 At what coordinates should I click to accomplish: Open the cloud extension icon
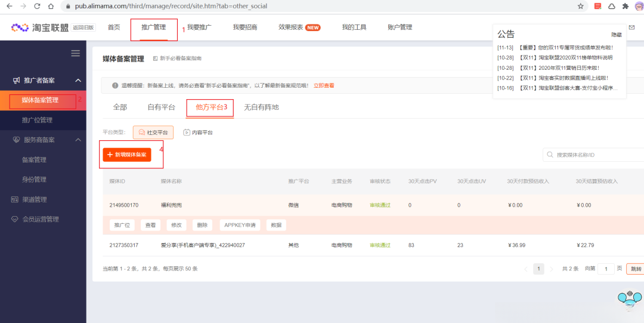(x=612, y=6)
